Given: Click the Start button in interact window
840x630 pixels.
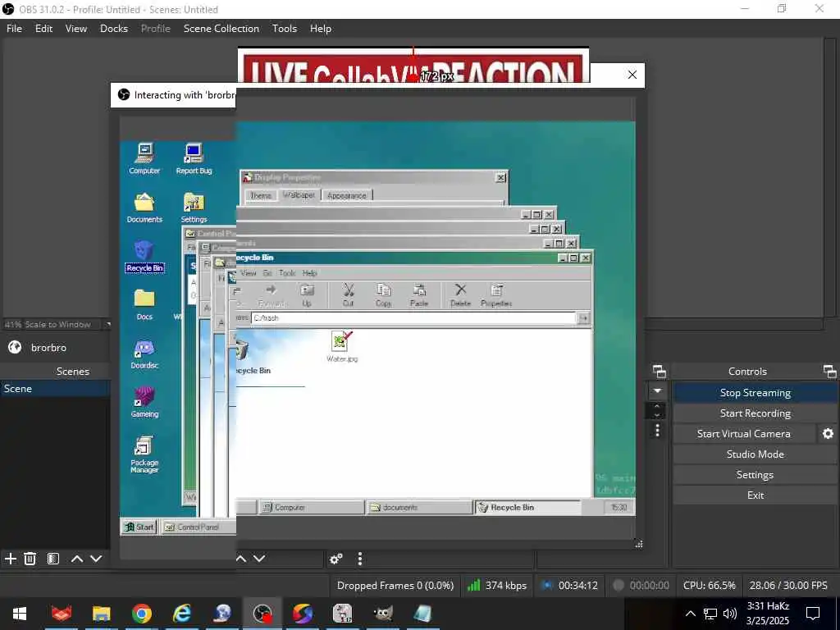Looking at the screenshot, I should [139, 527].
